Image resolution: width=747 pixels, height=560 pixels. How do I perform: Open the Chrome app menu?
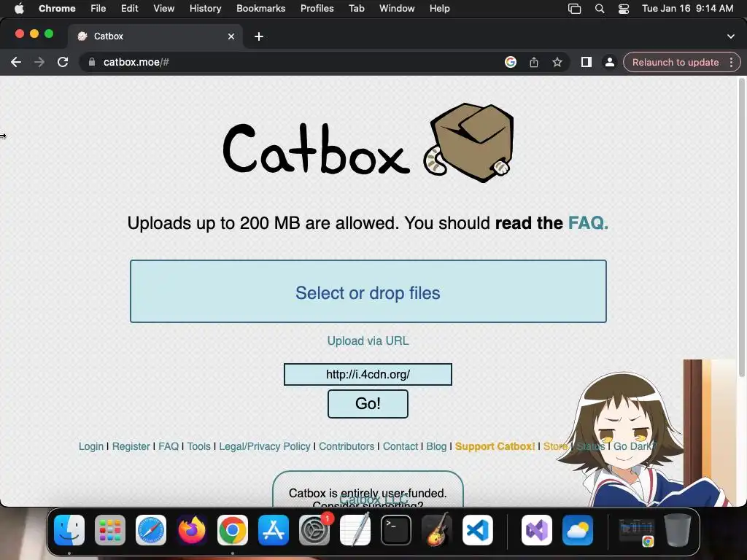(57, 8)
